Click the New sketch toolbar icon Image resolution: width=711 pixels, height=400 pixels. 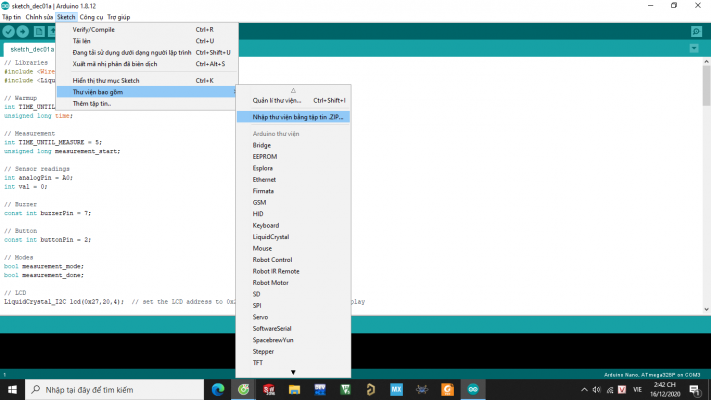39,31
